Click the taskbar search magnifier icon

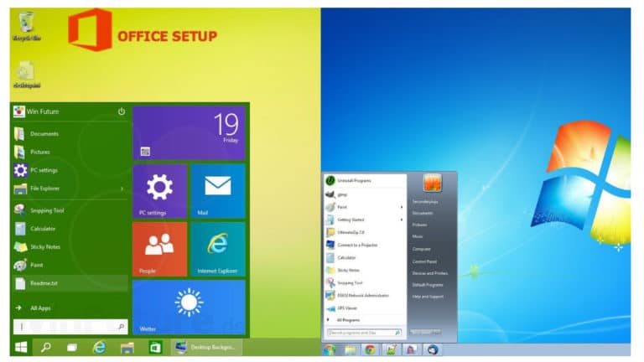tap(46, 347)
